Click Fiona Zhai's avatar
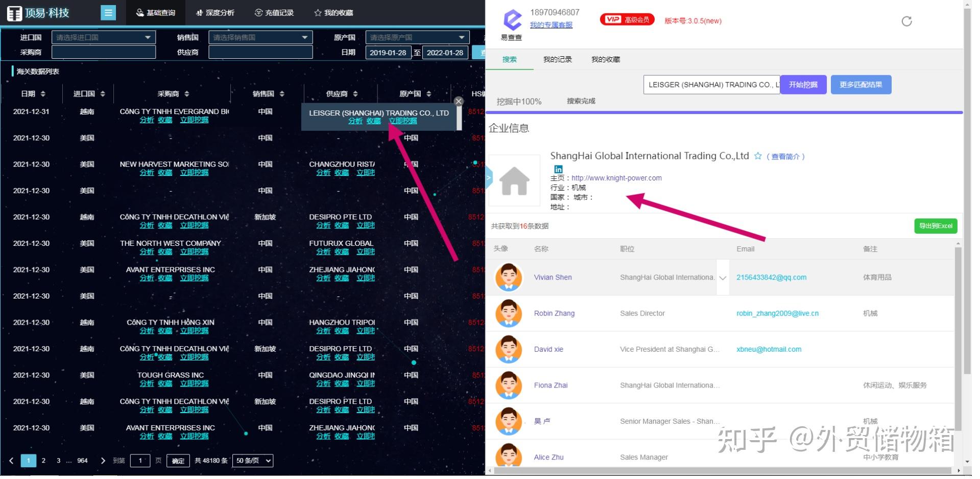 click(509, 385)
